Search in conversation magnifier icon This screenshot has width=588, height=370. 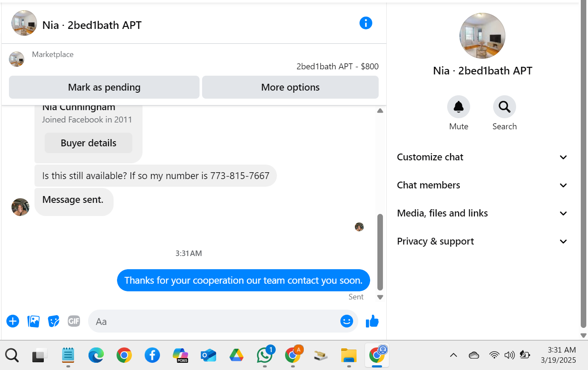coord(505,107)
